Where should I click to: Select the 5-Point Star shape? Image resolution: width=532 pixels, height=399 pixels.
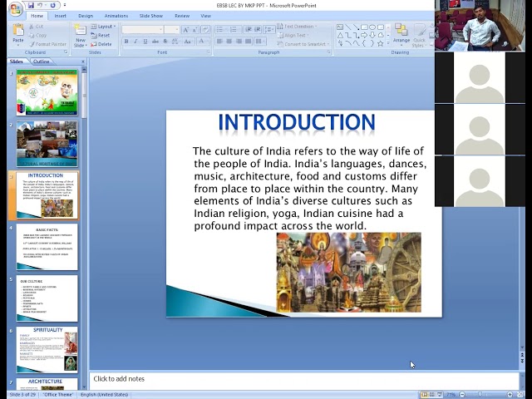click(381, 43)
